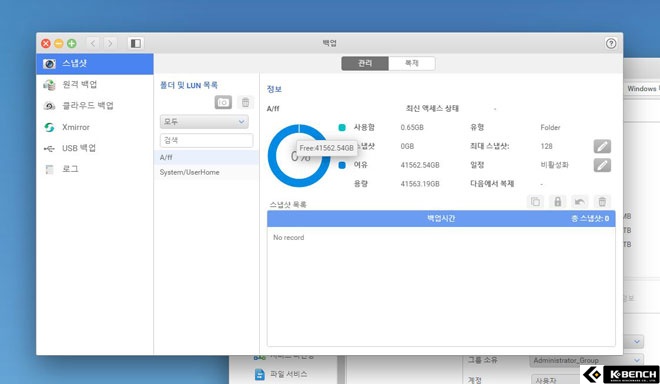Click the 비활성화 schedule value
The width and height of the screenshot is (660, 384).
(554, 165)
